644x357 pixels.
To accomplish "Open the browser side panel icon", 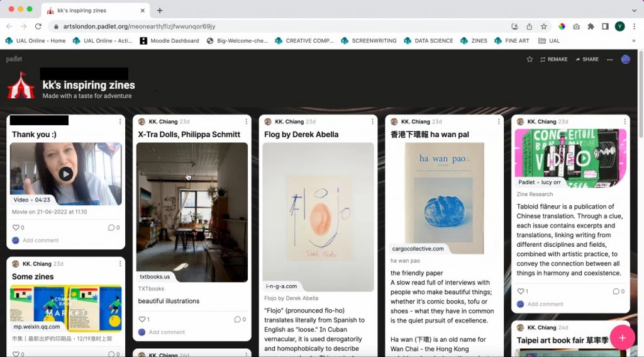I will (605, 26).
